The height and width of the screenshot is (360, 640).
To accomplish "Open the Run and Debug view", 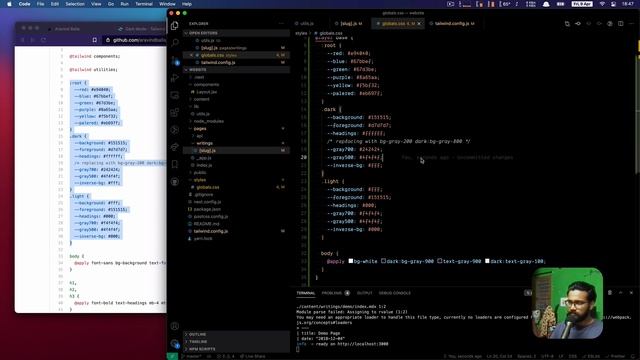I will click(175, 78).
